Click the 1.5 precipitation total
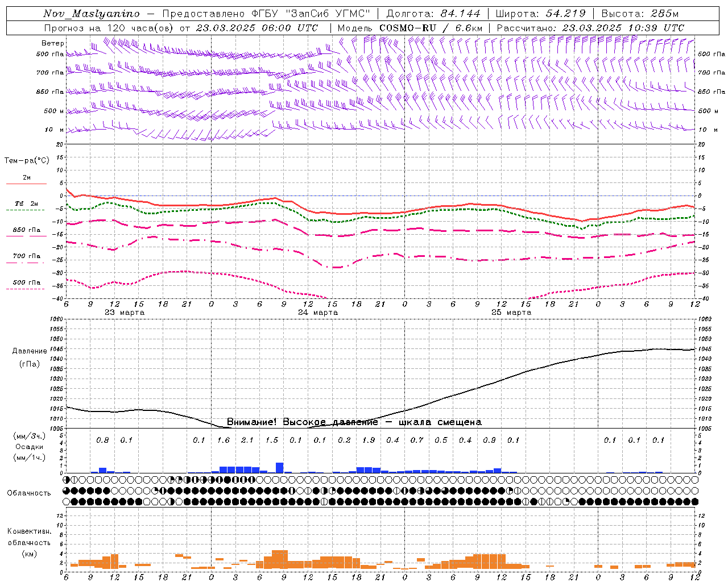The width and height of the screenshot is (728, 582). tap(272, 440)
